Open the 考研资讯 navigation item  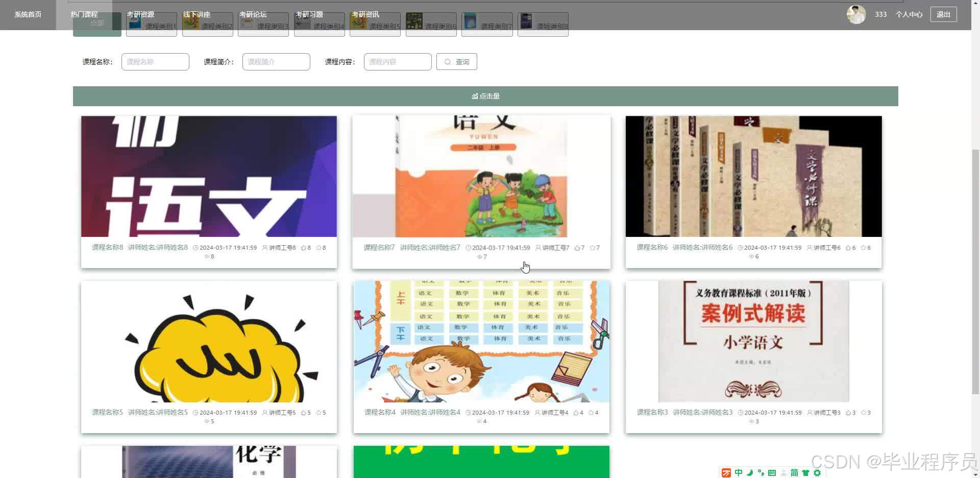coord(365,14)
